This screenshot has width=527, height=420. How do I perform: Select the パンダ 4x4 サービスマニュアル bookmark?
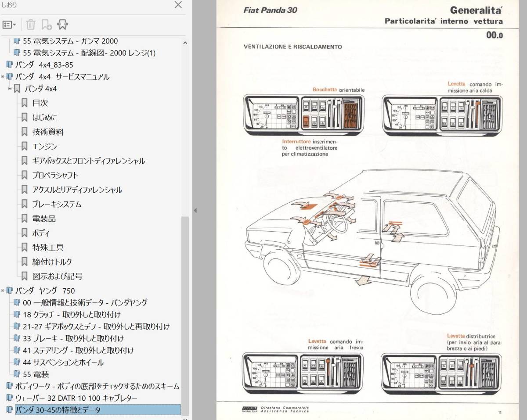tap(62, 77)
